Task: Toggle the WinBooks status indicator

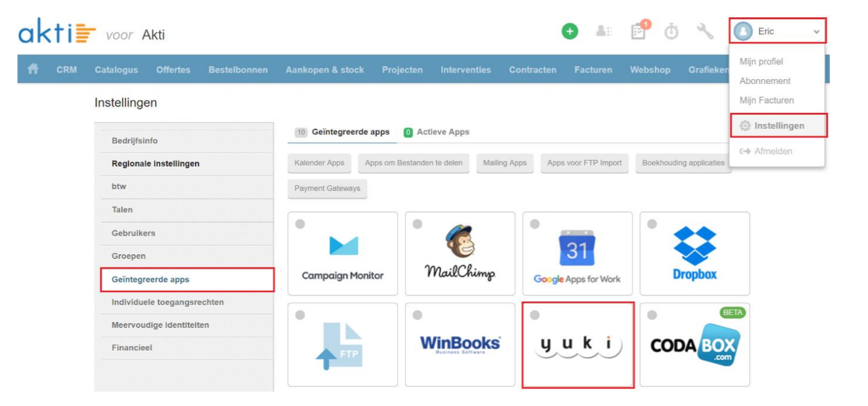Action: click(418, 315)
